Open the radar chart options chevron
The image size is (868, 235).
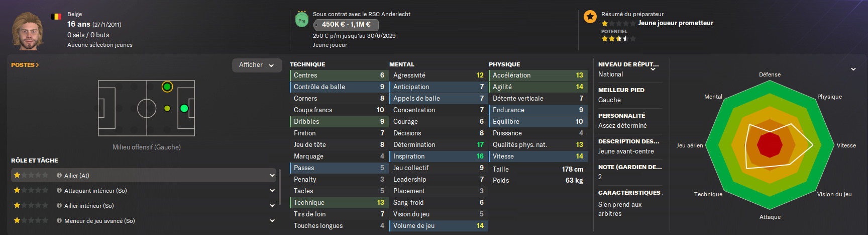853,69
